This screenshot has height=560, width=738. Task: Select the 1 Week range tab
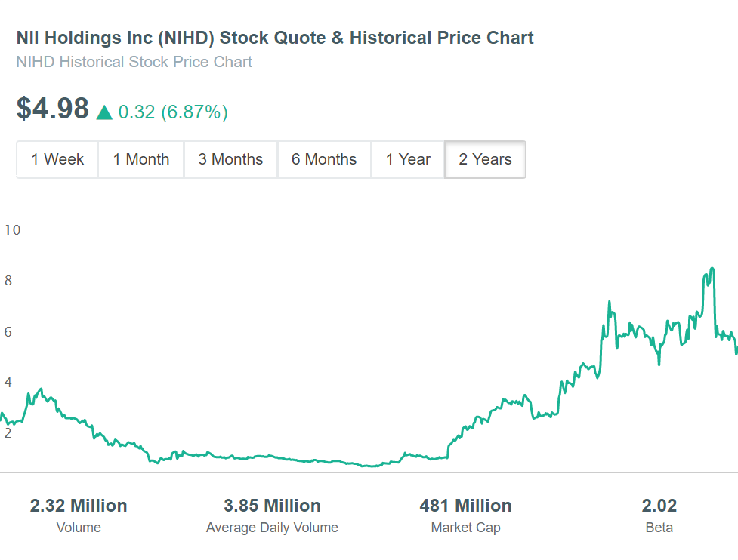[57, 159]
